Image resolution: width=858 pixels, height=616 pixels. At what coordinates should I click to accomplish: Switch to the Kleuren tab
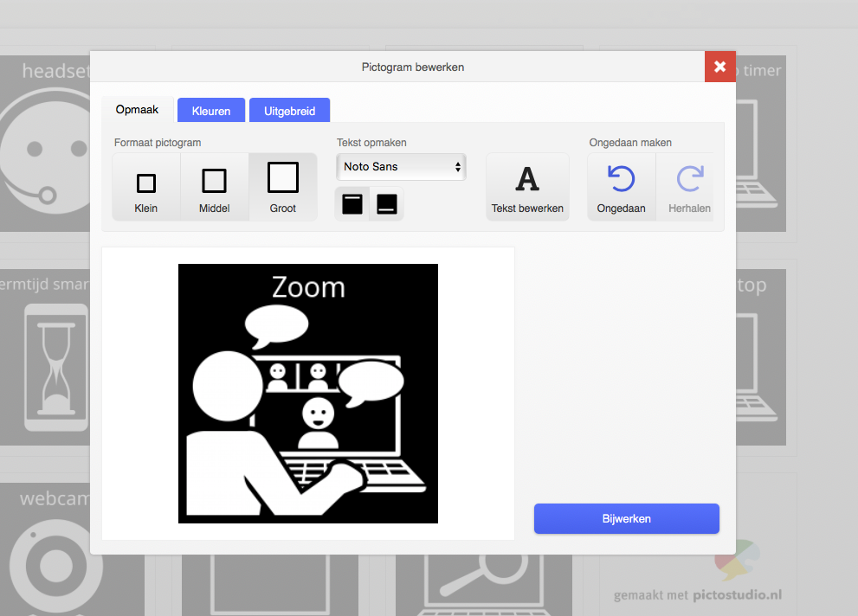212,110
